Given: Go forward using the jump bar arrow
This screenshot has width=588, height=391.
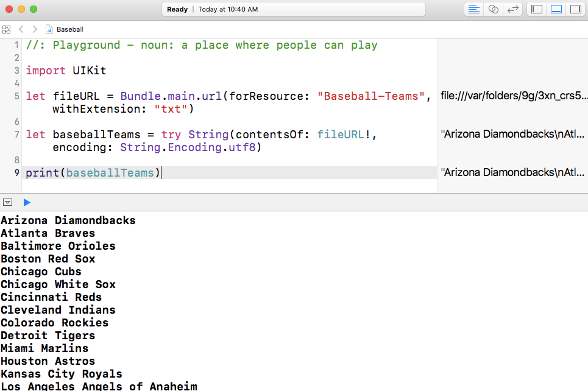Looking at the screenshot, I should [35, 29].
